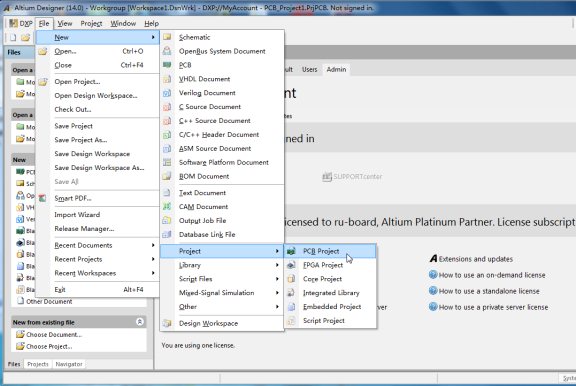Open the Help menu
Image resolution: width=576 pixels, height=386 pixels.
coord(151,24)
